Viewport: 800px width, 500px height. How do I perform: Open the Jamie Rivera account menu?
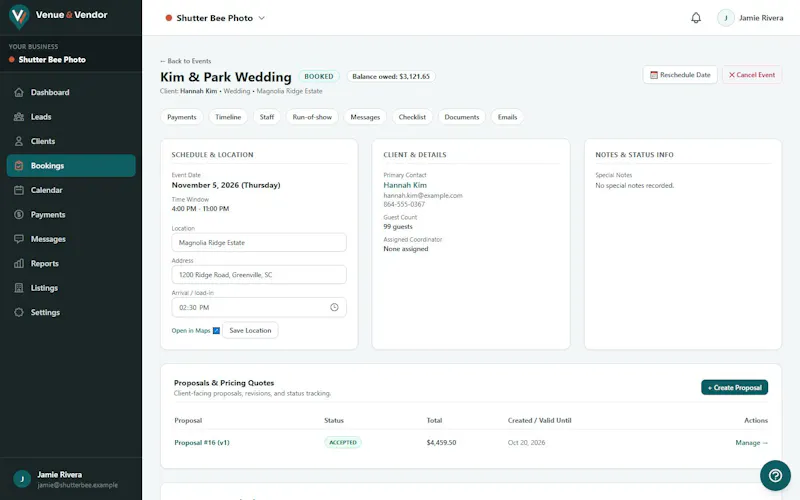coord(750,18)
